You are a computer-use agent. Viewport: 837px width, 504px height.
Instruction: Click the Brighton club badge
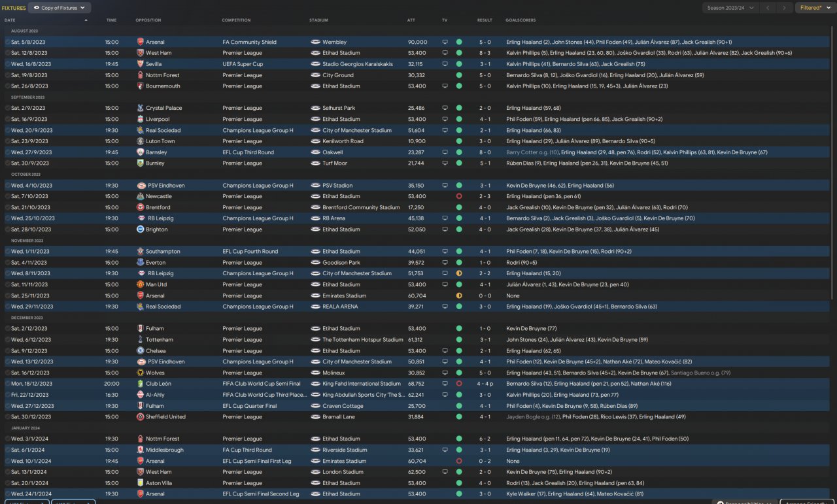point(140,229)
